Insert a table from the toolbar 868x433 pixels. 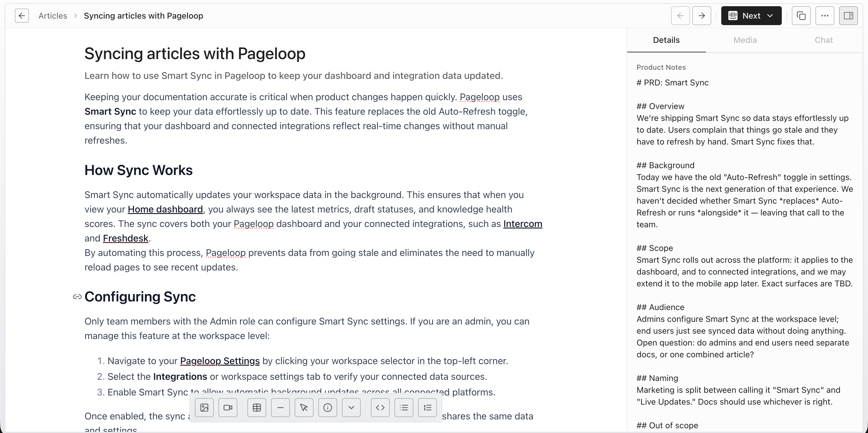click(x=257, y=407)
